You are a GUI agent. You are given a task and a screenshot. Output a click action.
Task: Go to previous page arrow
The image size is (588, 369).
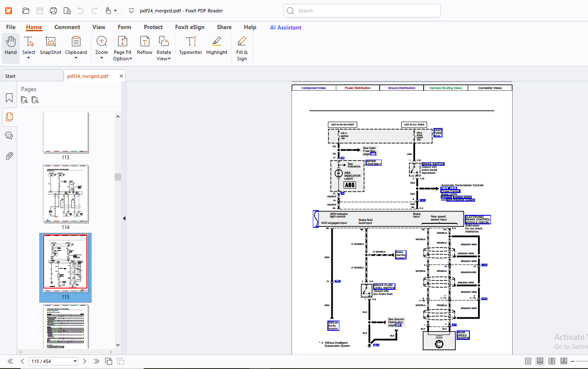23,361
